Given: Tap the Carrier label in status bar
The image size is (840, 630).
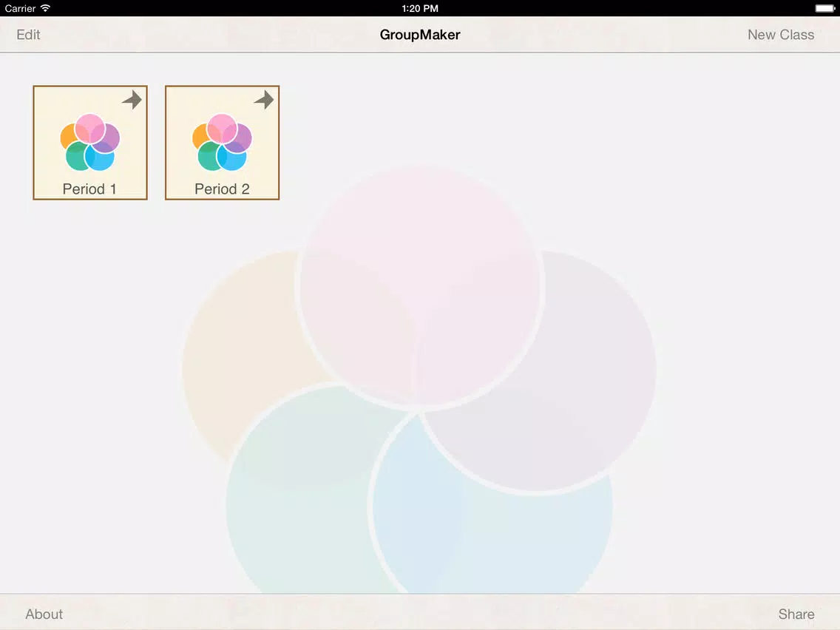Looking at the screenshot, I should click(20, 8).
